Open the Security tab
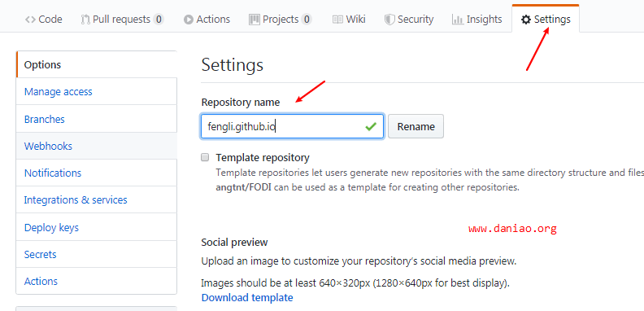The height and width of the screenshot is (311, 644). pyautogui.click(x=409, y=20)
